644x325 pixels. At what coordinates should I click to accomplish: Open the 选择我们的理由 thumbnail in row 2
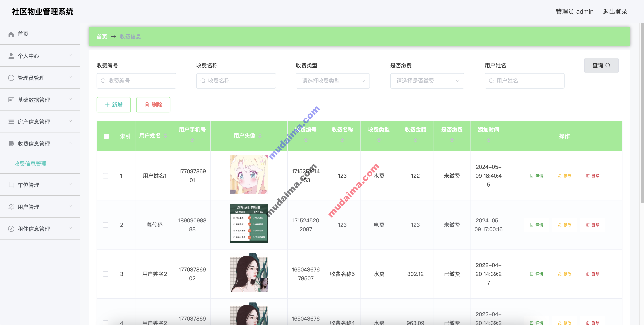coord(249,223)
